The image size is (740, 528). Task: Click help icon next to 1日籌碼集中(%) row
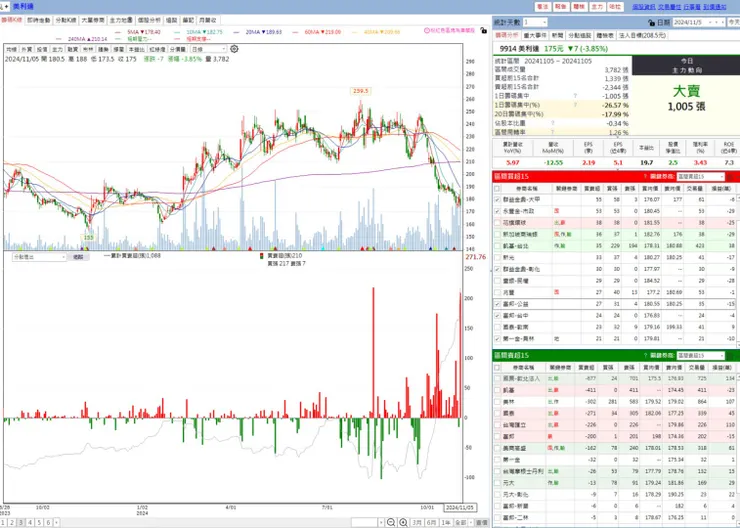[575, 105]
